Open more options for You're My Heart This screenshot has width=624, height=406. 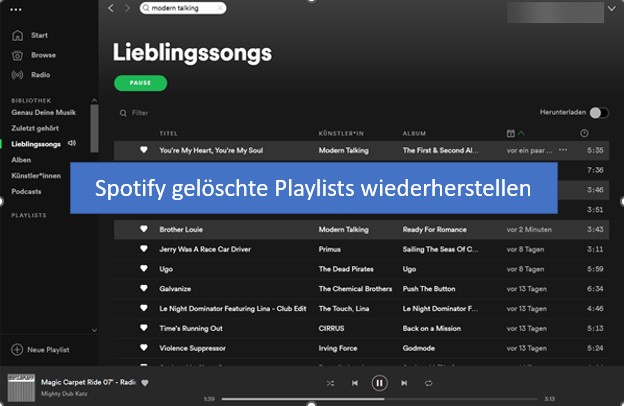click(563, 150)
